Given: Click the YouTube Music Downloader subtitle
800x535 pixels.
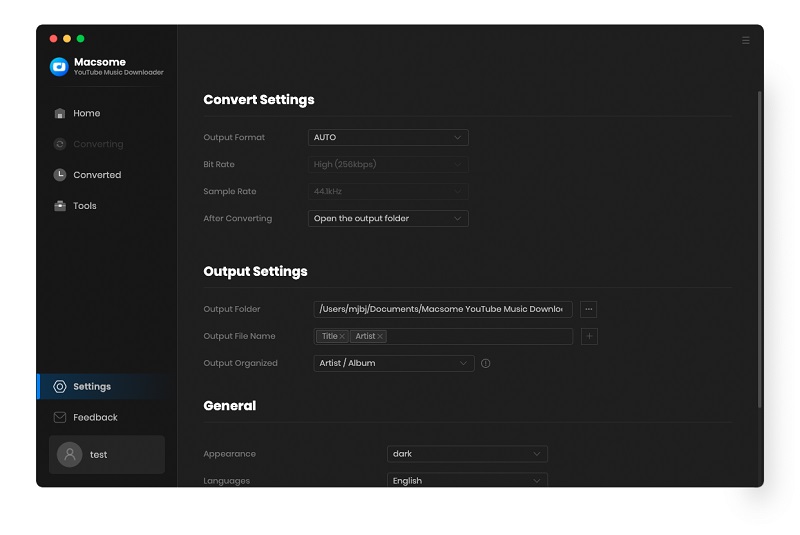Looking at the screenshot, I should 119,72.
